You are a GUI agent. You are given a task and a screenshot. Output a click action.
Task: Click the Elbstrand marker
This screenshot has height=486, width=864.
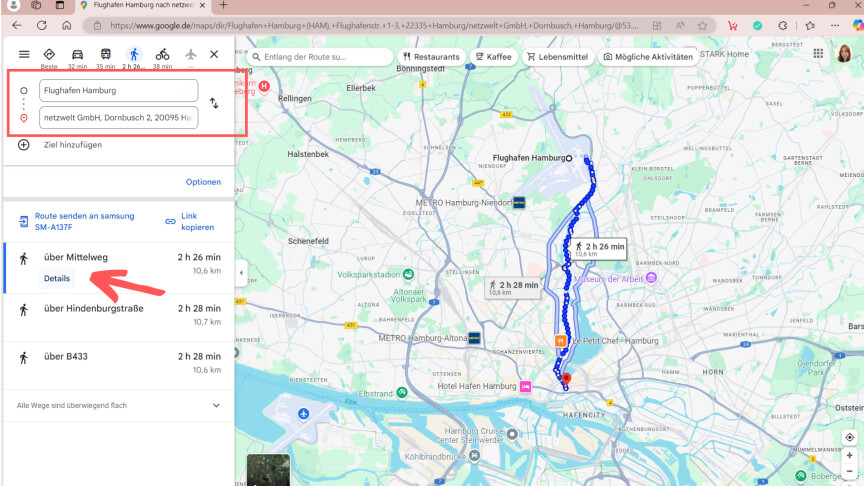click(402, 393)
